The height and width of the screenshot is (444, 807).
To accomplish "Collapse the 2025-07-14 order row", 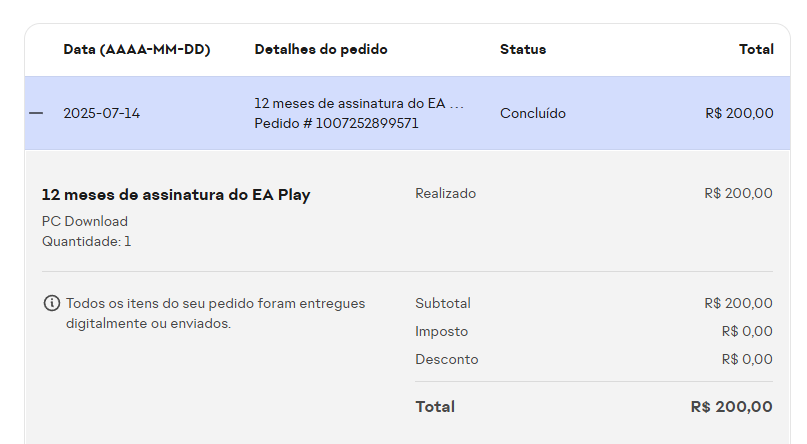I will pos(36,113).
